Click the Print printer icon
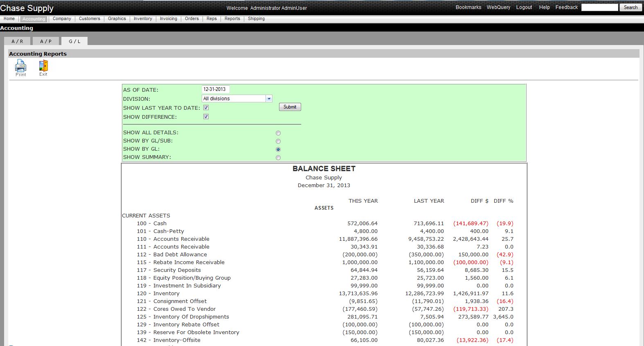Screen dimensions: 644x346 coord(20,66)
